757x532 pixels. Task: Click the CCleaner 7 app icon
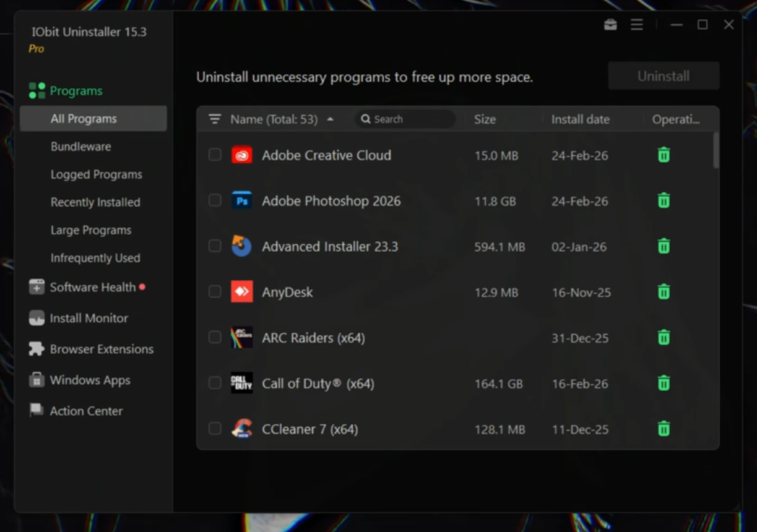241,429
